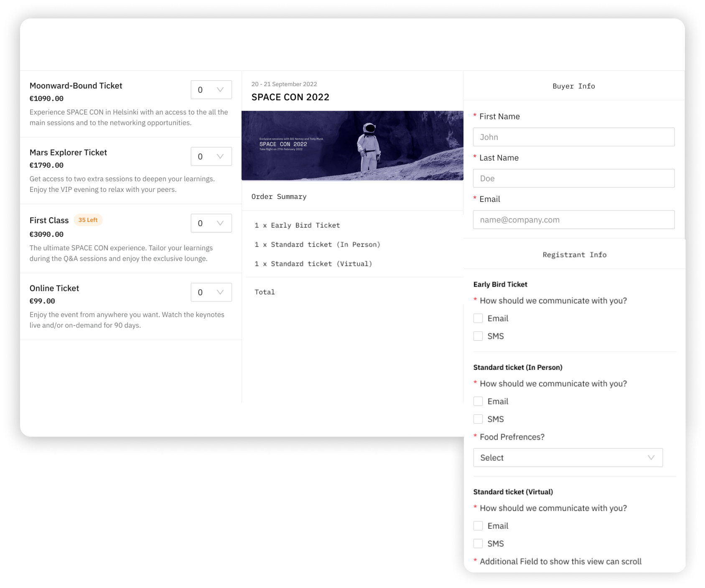Check Email under Standard ticket (Virtual)
The height and width of the screenshot is (588, 705).
click(x=478, y=526)
